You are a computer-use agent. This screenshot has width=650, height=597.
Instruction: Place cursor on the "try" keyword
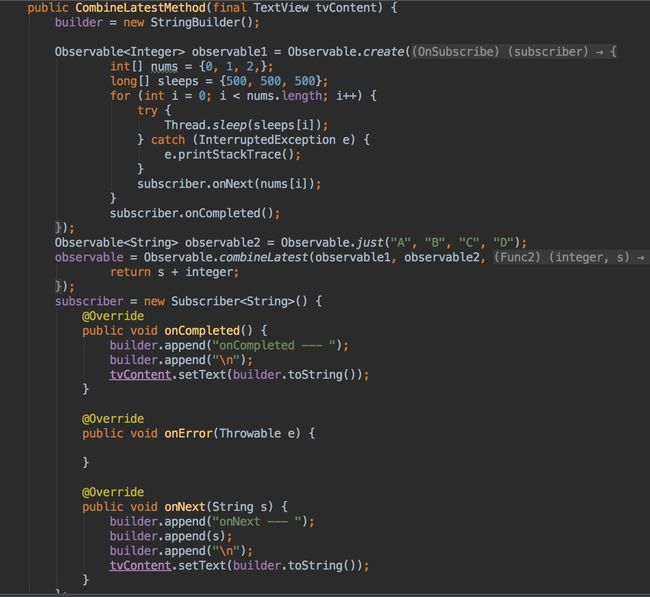click(x=148, y=110)
